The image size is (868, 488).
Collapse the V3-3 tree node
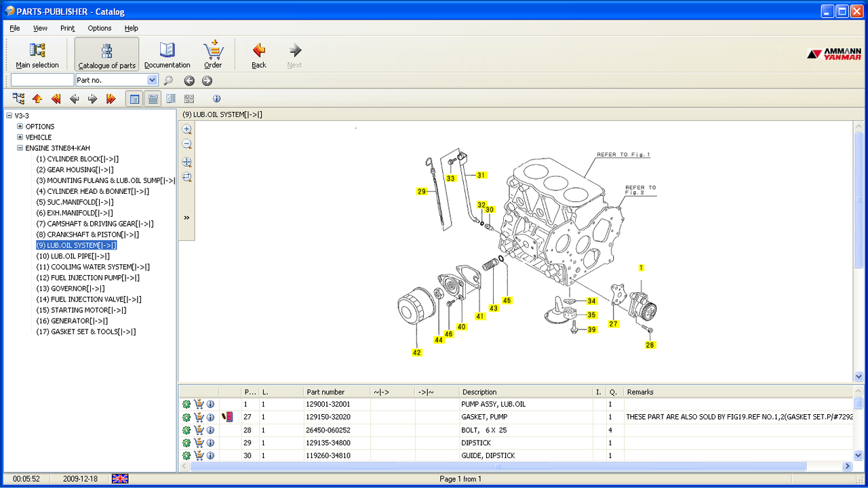pyautogui.click(x=9, y=116)
